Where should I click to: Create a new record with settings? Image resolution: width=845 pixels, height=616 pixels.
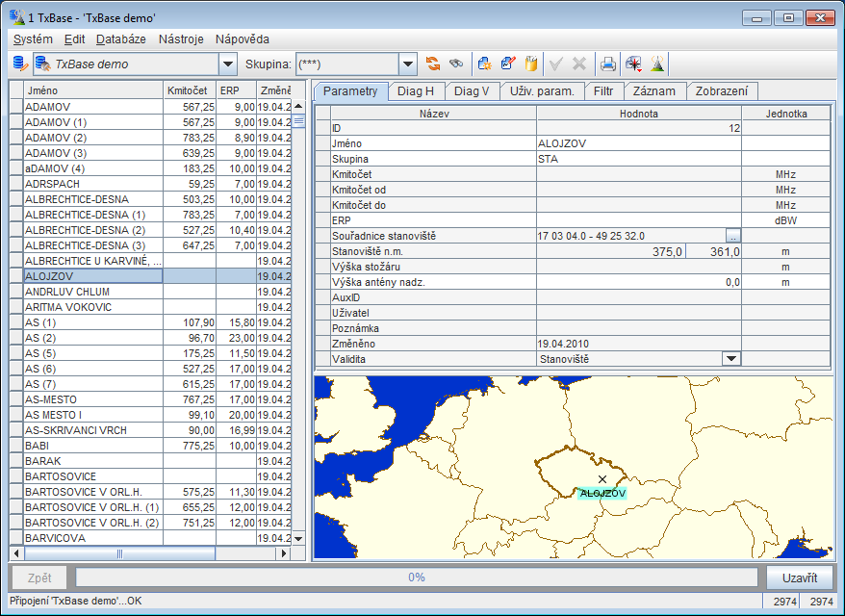(484, 62)
